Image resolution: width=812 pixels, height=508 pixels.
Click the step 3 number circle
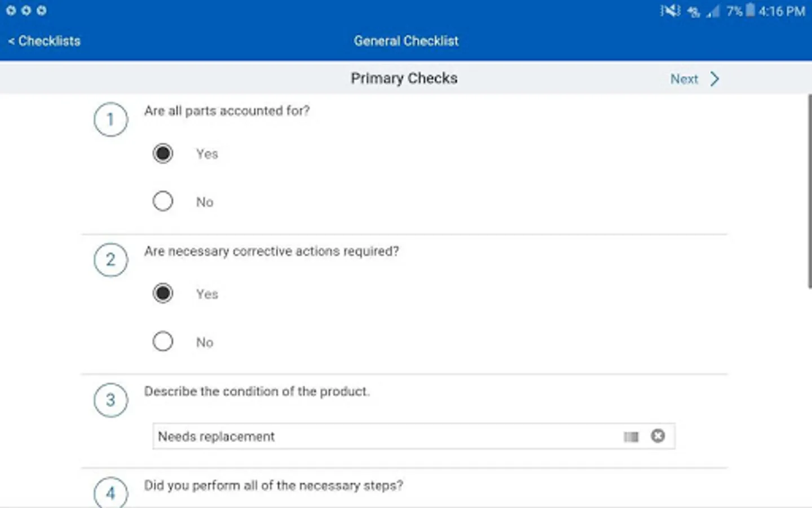coord(111,400)
